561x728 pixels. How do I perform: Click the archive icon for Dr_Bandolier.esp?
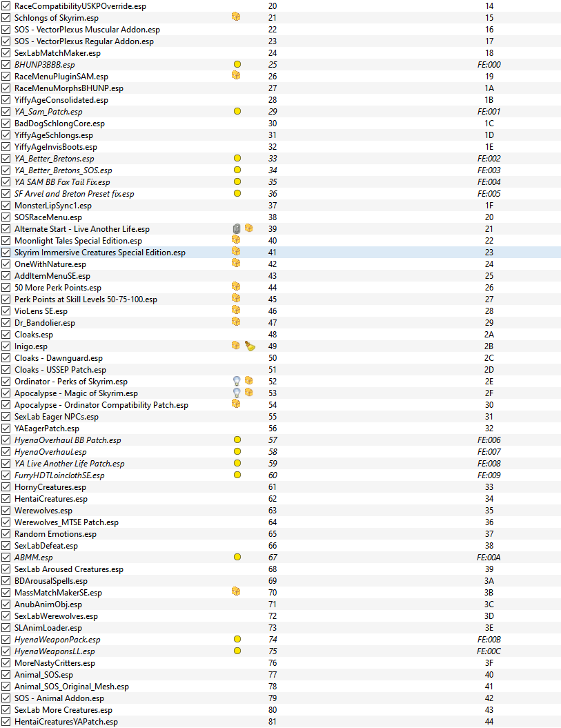click(236, 322)
